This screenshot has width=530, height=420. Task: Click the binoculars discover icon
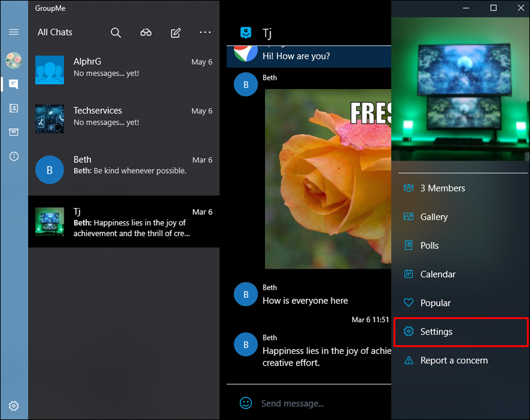click(146, 32)
